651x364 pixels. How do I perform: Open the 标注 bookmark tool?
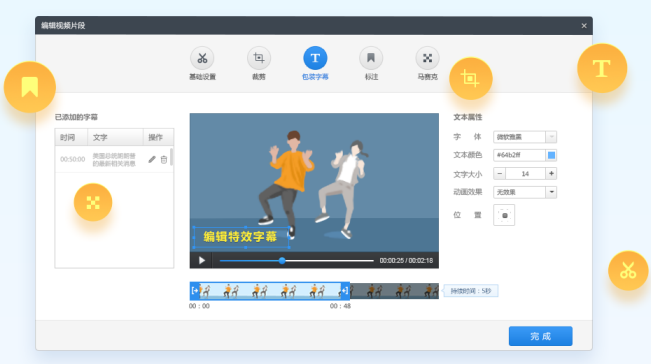[x=371, y=58]
